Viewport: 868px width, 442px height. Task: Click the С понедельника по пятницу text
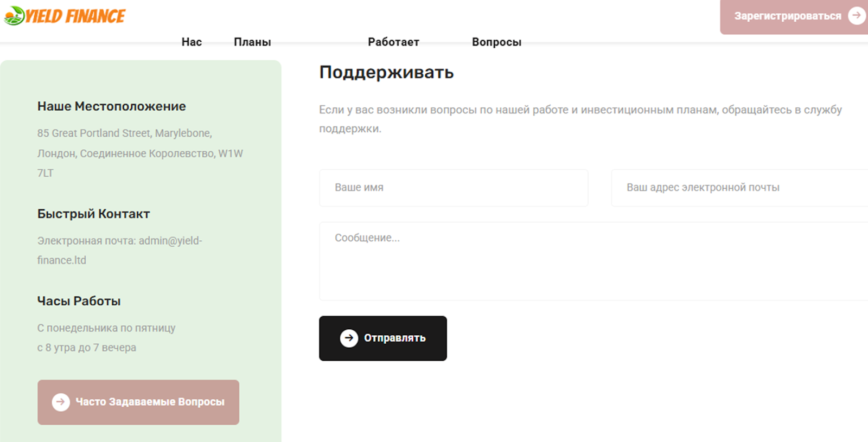coord(106,328)
